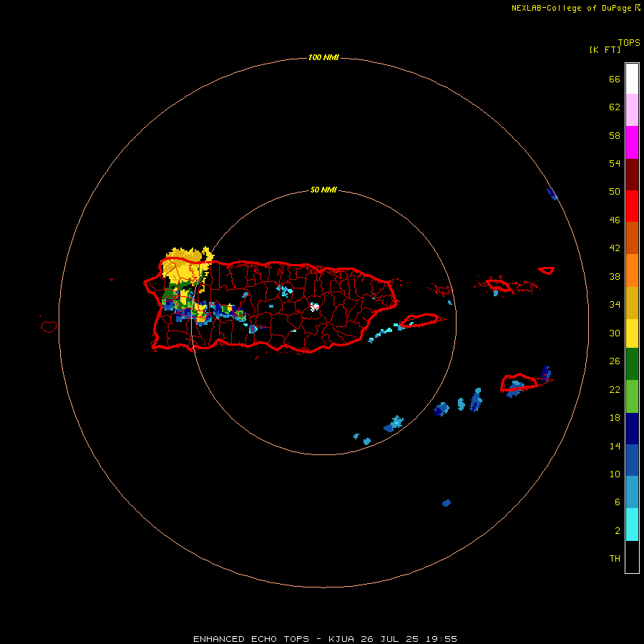Click the "50 NMI" range ring label
This screenshot has height=644, width=644.
click(323, 190)
